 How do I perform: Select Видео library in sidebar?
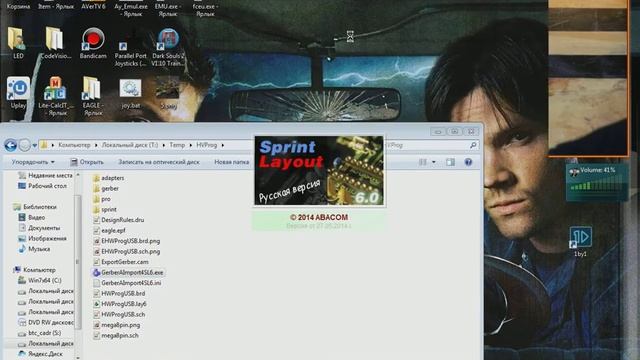(32, 217)
